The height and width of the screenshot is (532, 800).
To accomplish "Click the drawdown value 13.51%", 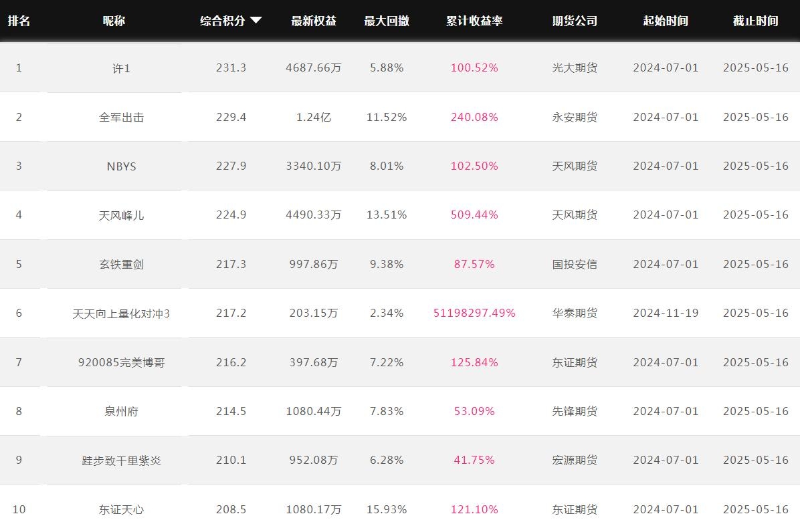I will (387, 215).
